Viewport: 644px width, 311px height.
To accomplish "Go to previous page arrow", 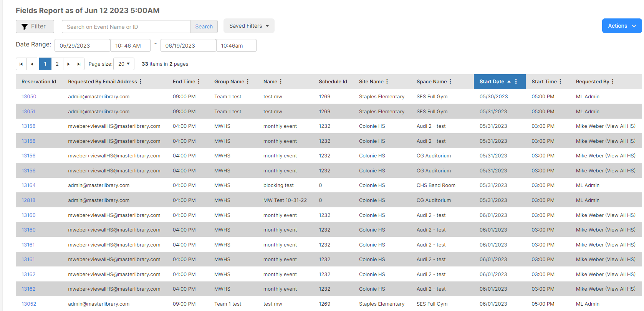I will click(x=32, y=64).
